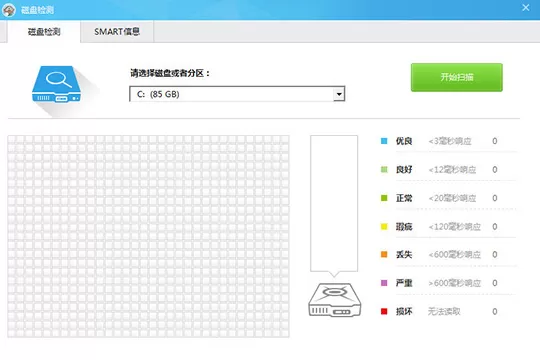The image size is (540, 360).
Task: Click the >600毫秒响应 description text
Action: 454,283
